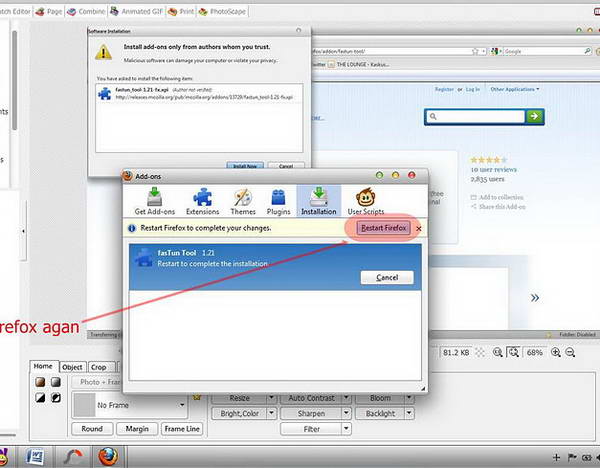This screenshot has height=468, width=600.
Task: Select fastun_tool xpi item in install list
Action: pyautogui.click(x=199, y=93)
